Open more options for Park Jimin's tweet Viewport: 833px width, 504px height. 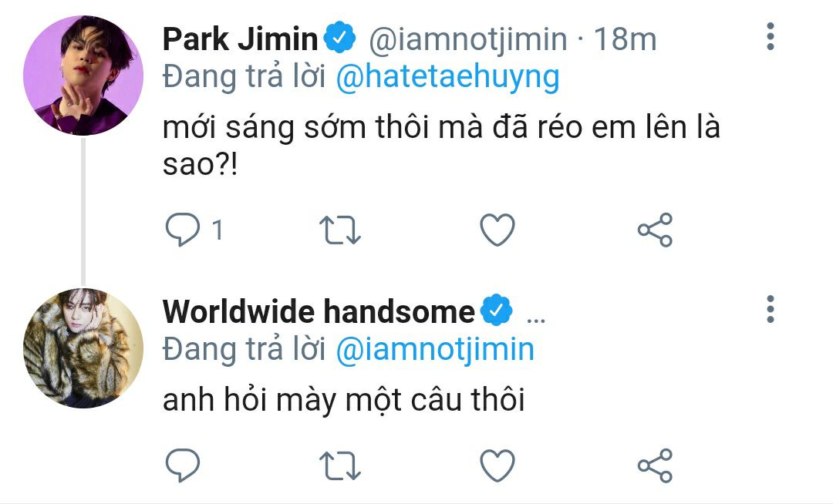771,37
